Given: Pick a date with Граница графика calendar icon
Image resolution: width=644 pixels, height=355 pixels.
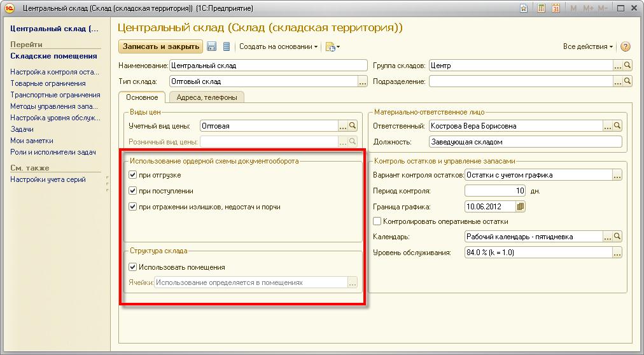Looking at the screenshot, I should 521,207.
